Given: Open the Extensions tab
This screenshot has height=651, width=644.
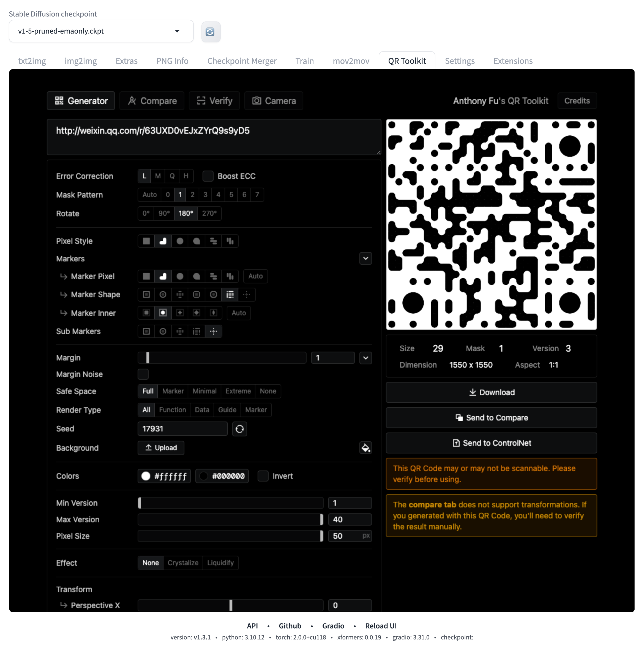Looking at the screenshot, I should pos(512,61).
